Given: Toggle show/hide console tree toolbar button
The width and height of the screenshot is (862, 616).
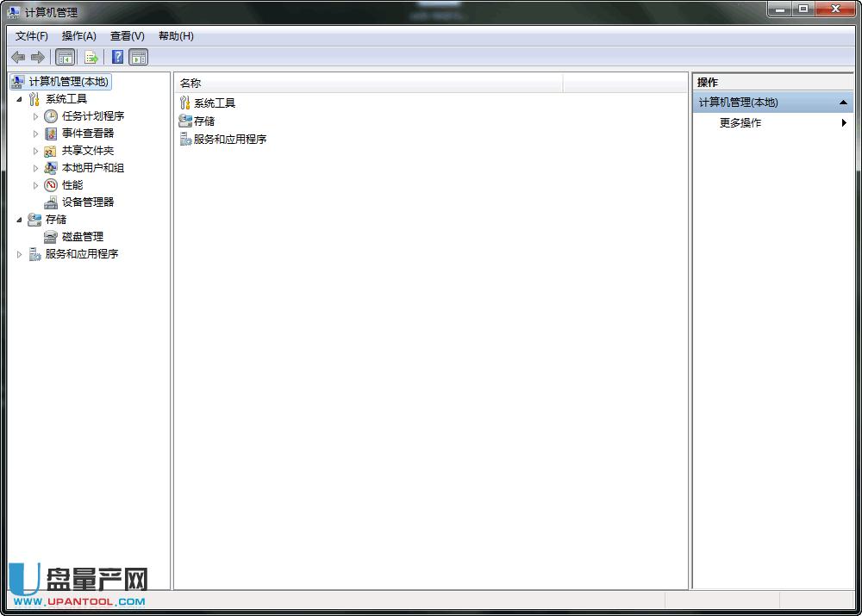Looking at the screenshot, I should (66, 58).
